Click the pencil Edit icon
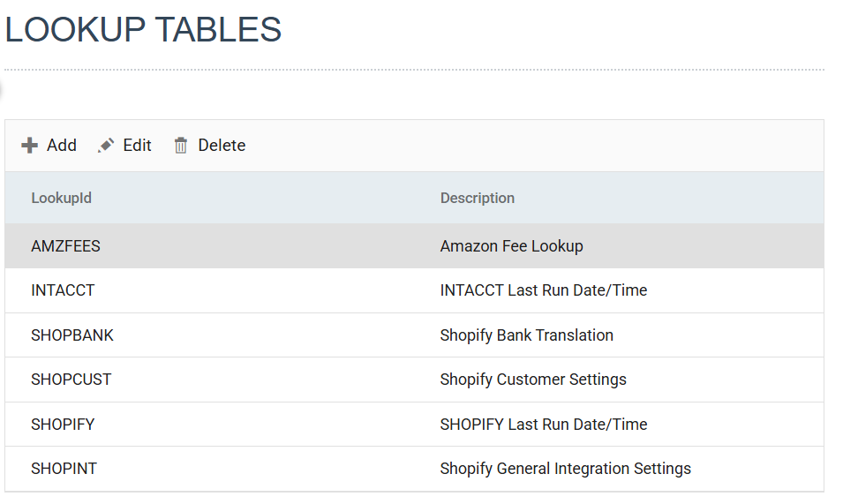 (x=106, y=145)
